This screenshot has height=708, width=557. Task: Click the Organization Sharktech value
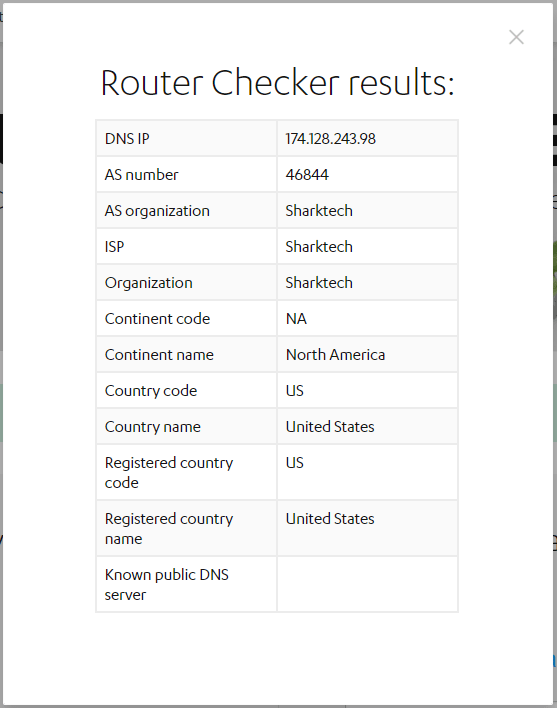(319, 283)
